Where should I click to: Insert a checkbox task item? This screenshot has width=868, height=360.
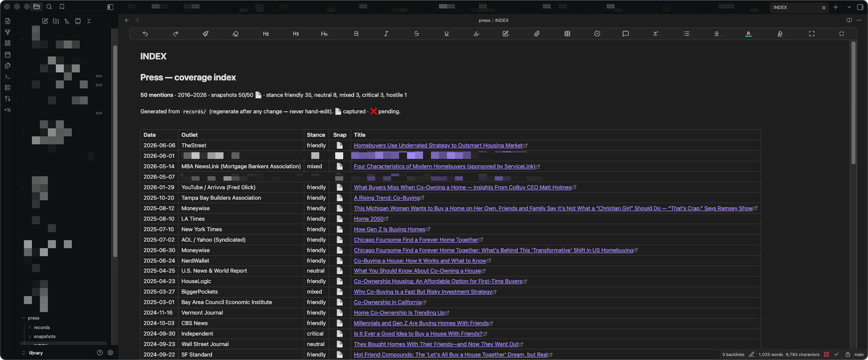(x=597, y=33)
